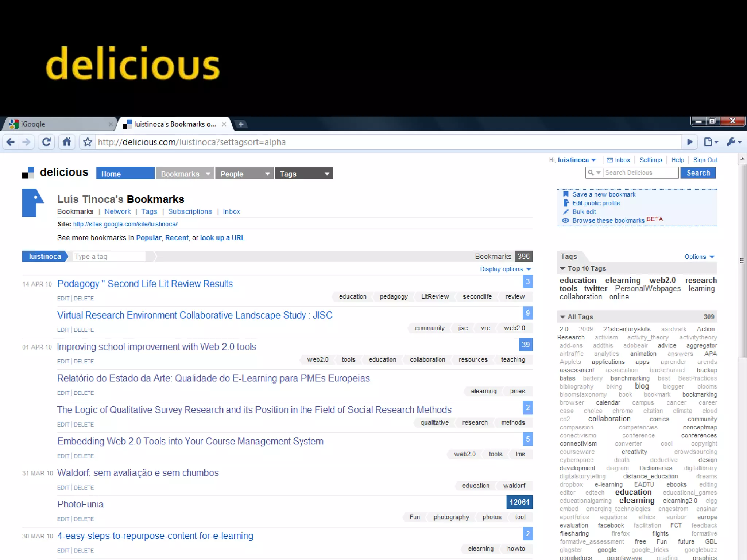Viewport: 747px width, 560px height.
Task: Click in the Type a tag field
Action: [109, 257]
